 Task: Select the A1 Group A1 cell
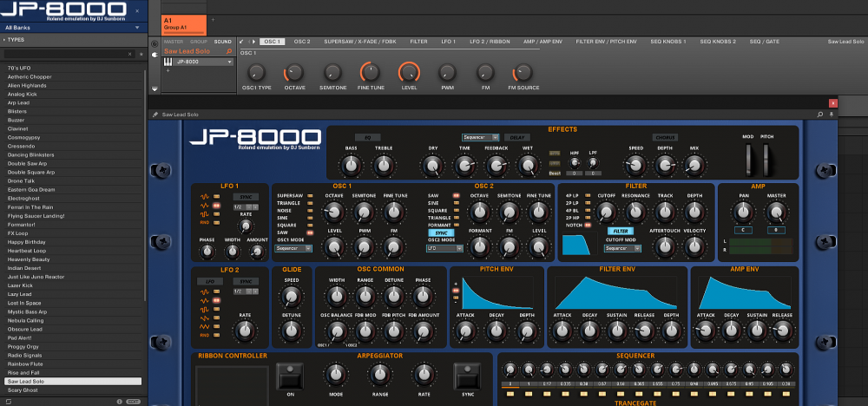184,25
